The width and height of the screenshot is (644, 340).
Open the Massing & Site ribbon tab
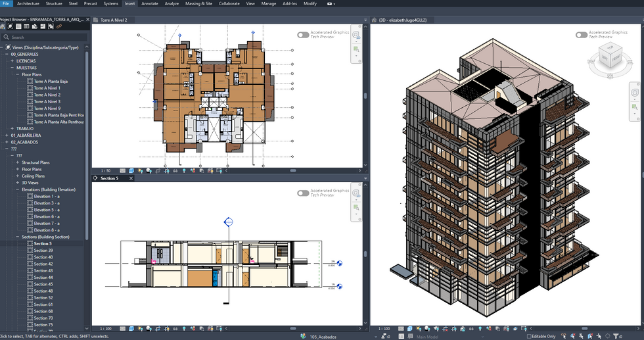coord(198,3)
